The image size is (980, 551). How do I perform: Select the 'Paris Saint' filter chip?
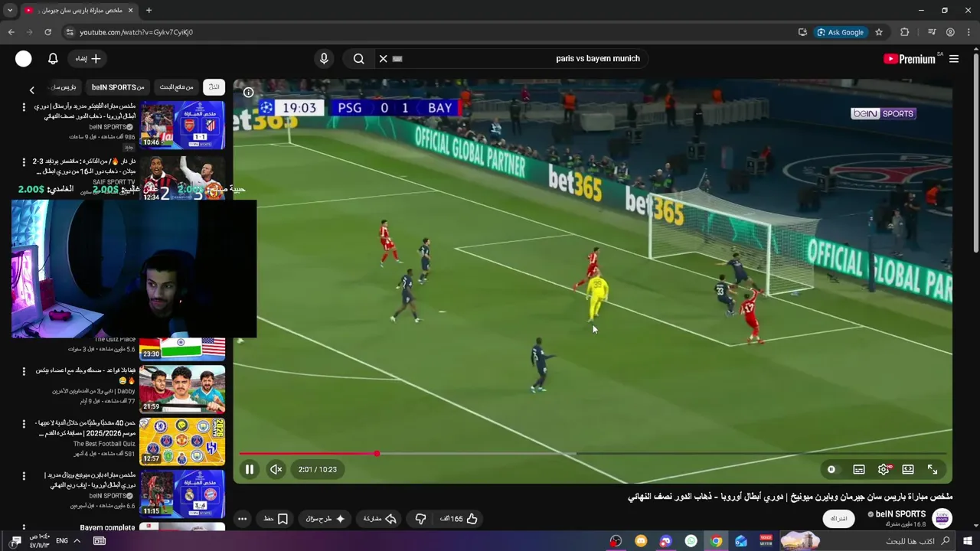point(65,87)
